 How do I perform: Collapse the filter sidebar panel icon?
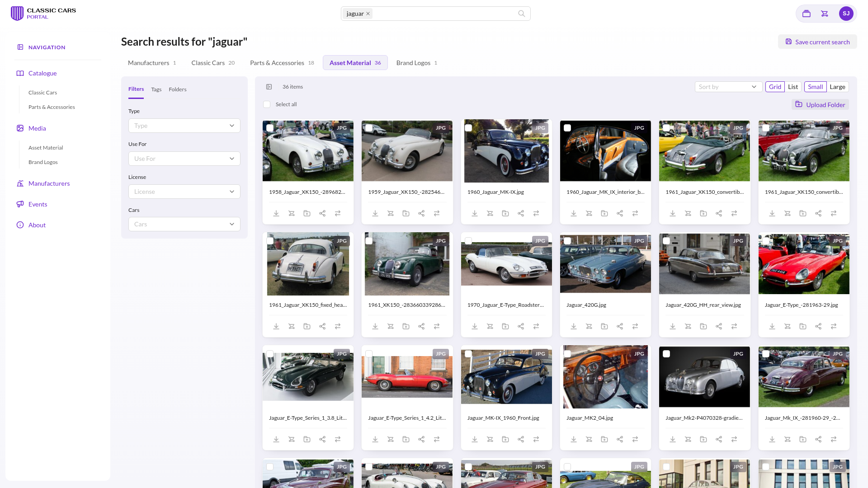[269, 87]
